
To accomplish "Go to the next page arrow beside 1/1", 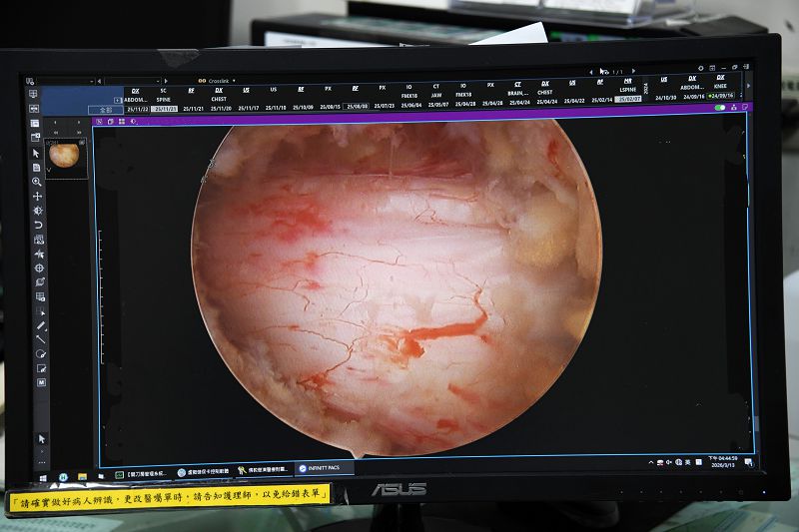I will tap(632, 72).
